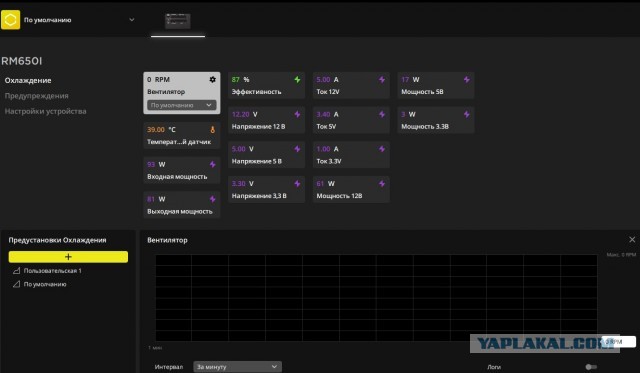
Task: Click the 39.00 °C temperature value
Action: [161, 130]
